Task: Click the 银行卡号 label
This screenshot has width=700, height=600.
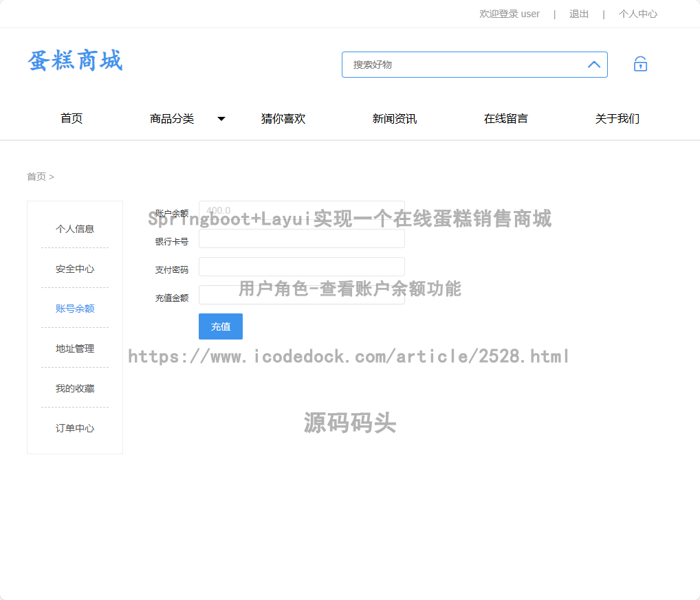Action: (x=172, y=242)
